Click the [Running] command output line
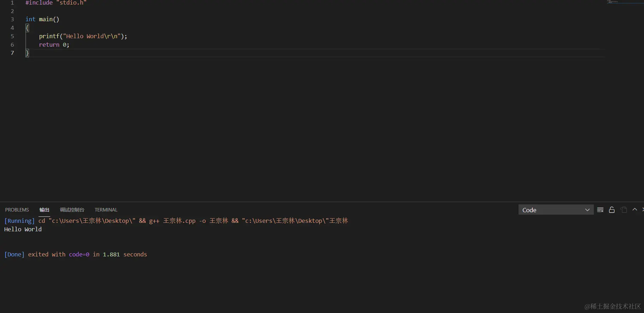This screenshot has height=313, width=644. coord(176,221)
